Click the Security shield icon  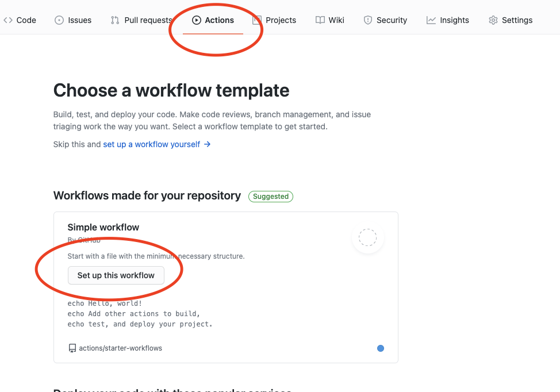point(368,20)
